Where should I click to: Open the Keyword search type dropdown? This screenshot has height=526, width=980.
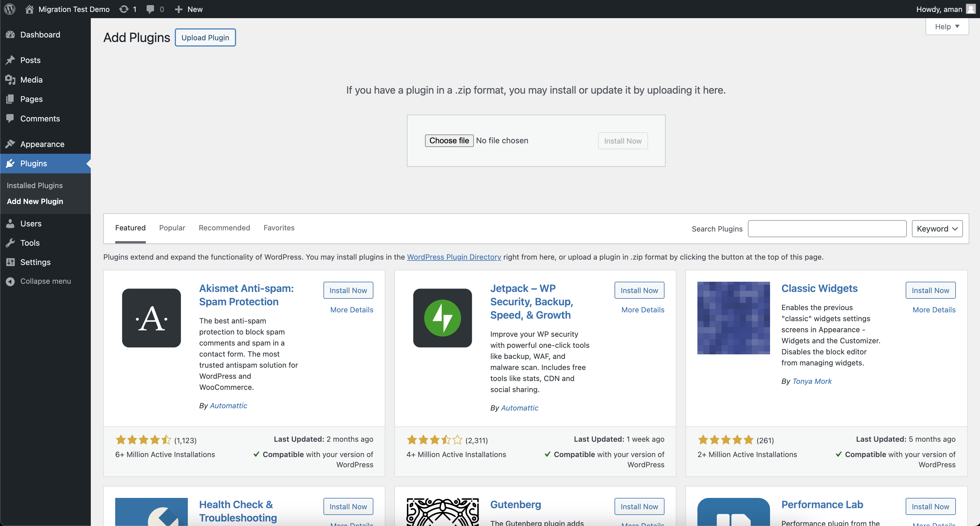[x=937, y=229]
